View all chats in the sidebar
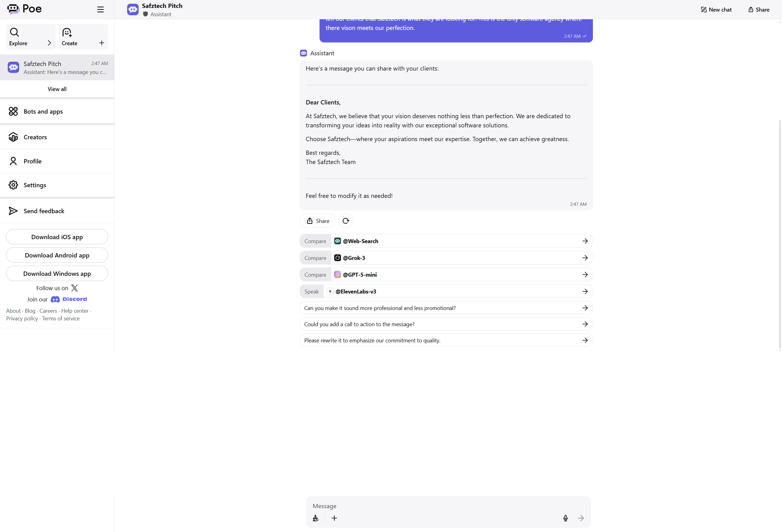Image resolution: width=782 pixels, height=532 pixels. click(57, 89)
